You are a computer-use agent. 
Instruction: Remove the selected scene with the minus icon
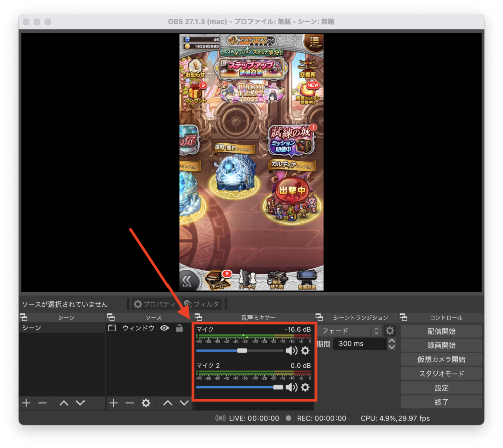click(x=42, y=403)
